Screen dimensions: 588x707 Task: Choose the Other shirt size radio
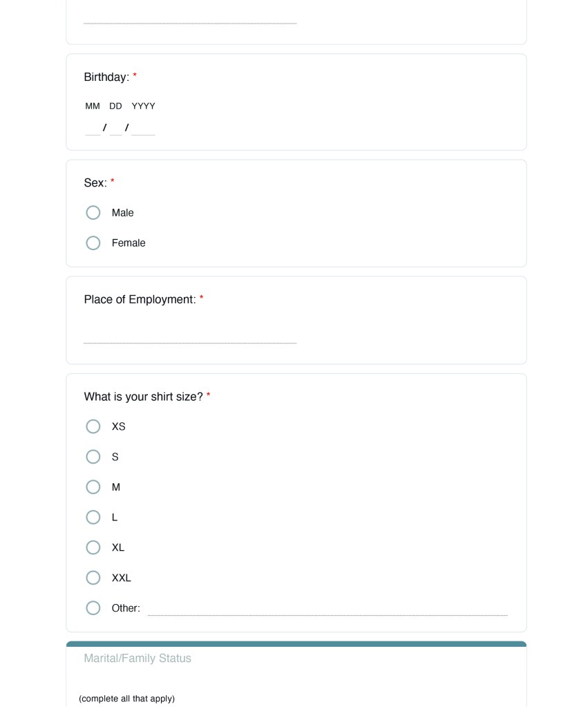[93, 608]
